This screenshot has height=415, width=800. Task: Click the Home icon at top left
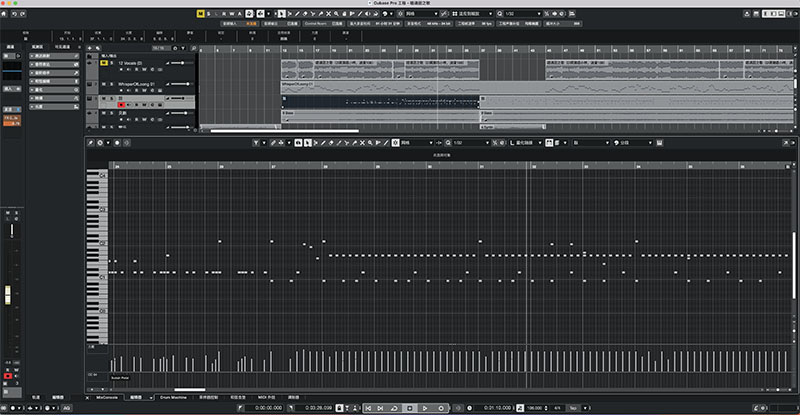point(4,14)
